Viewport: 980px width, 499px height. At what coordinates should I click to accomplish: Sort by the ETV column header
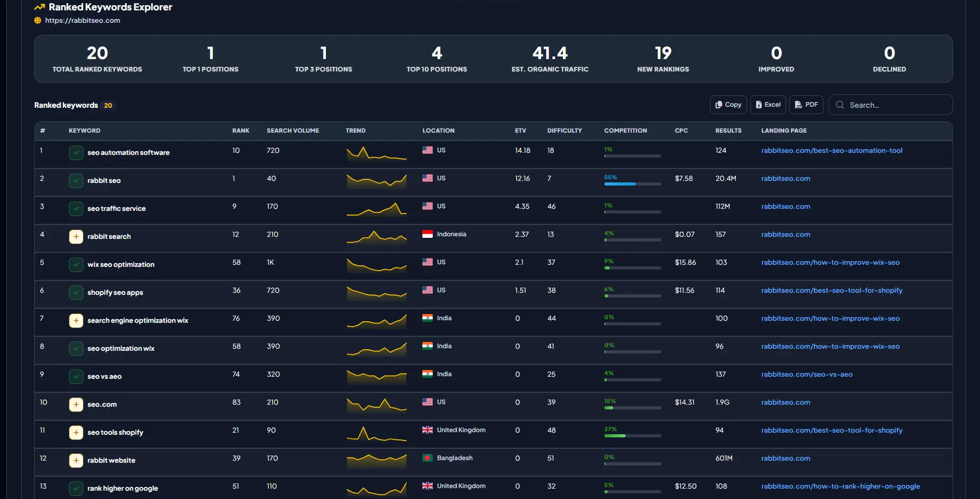pyautogui.click(x=520, y=131)
